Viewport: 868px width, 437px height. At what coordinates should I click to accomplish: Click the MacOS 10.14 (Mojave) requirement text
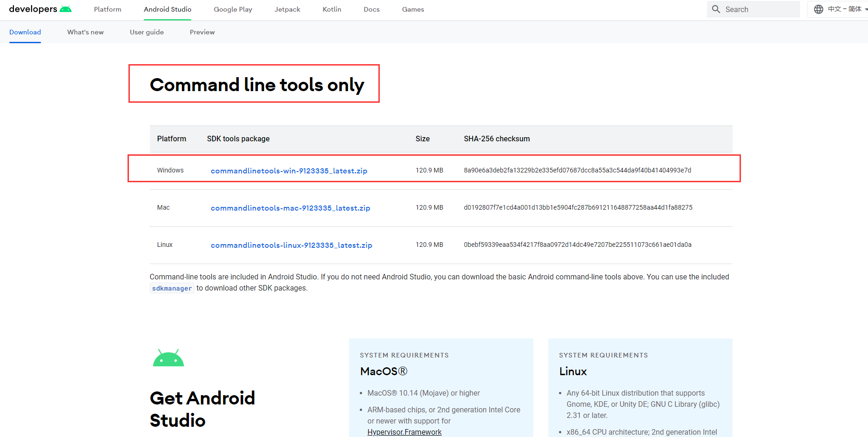(424, 393)
